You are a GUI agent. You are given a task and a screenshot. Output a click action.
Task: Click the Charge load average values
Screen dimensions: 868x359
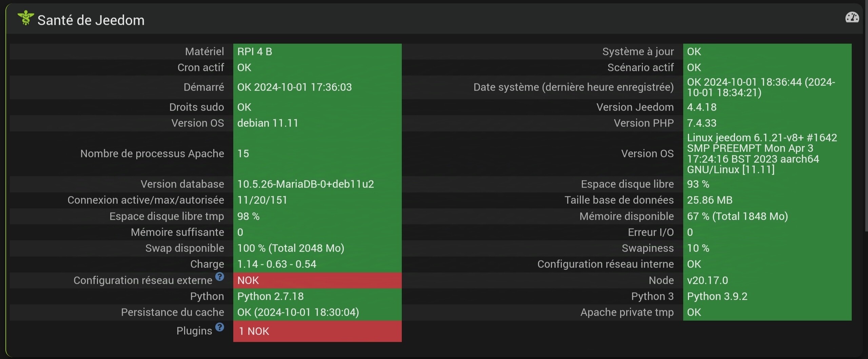point(277,264)
